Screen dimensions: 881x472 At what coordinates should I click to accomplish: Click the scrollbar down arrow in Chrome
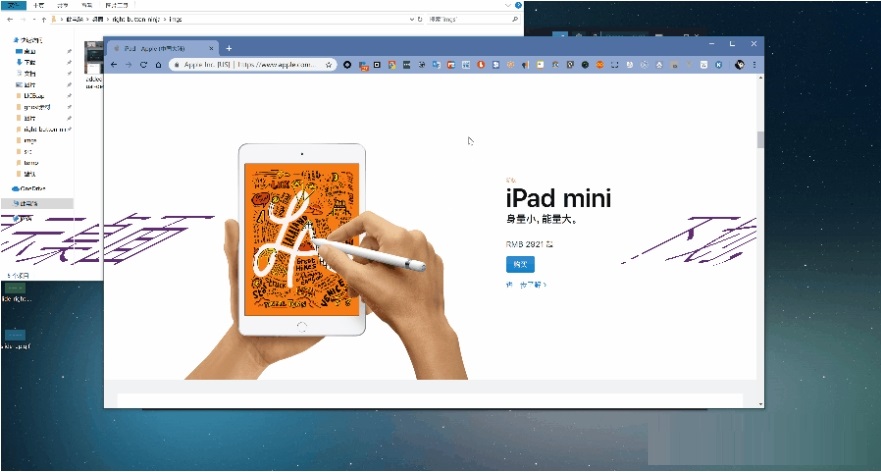761,404
